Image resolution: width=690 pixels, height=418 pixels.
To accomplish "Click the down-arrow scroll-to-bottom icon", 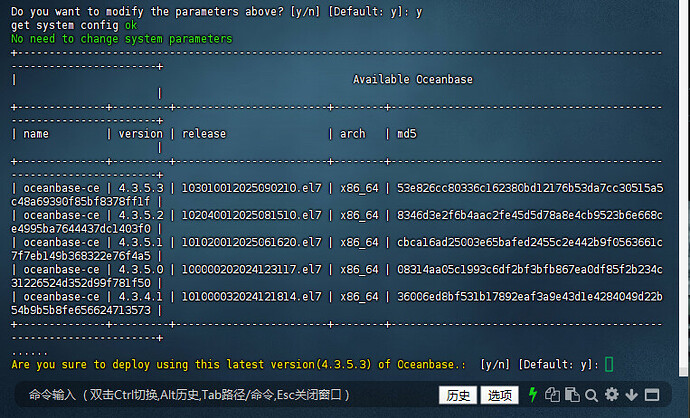I will click(x=631, y=395).
